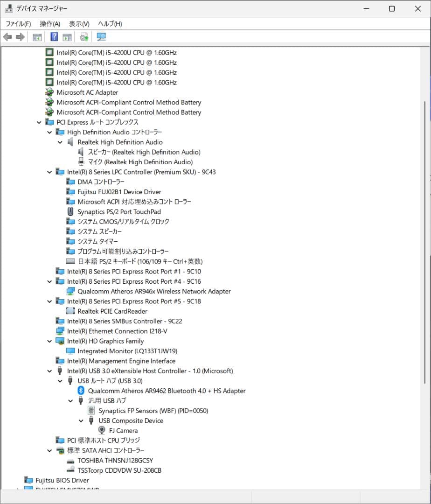This screenshot has height=504, width=431.
Task: Click the network icon of Qualcomm Atheros AR946x
Action: pos(70,291)
